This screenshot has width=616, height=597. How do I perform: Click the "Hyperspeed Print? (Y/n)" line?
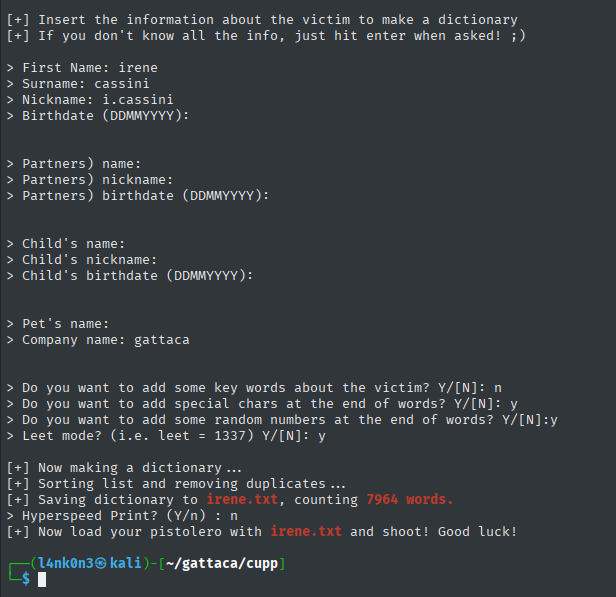[130, 516]
